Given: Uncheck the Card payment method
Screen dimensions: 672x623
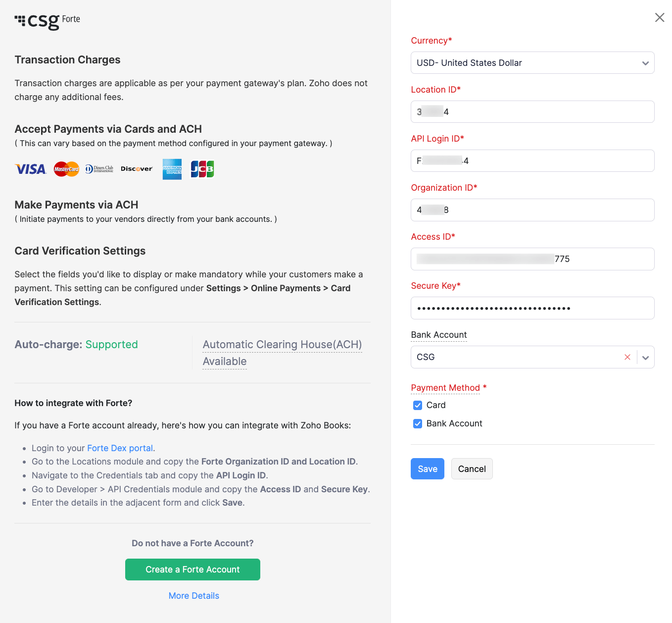Looking at the screenshot, I should click(418, 405).
